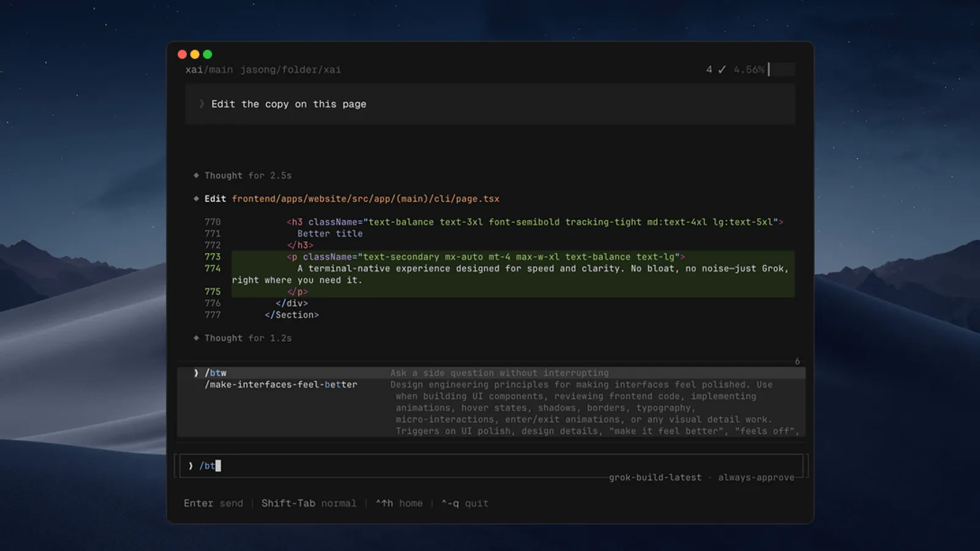Click the yellow minimize window button
This screenshot has height=551, width=980.
point(195,54)
